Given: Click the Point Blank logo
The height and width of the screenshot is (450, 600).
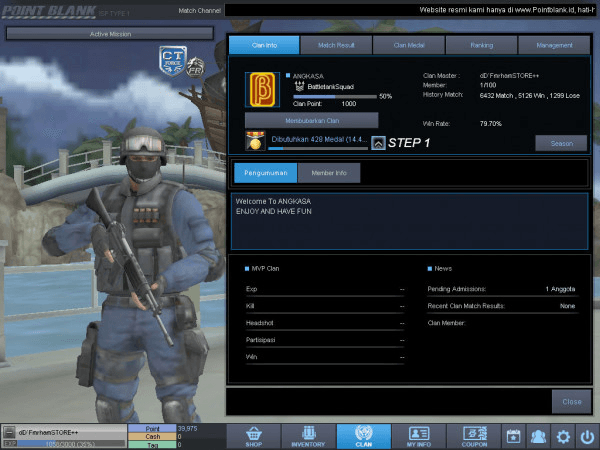Looking at the screenshot, I should click(x=49, y=11).
